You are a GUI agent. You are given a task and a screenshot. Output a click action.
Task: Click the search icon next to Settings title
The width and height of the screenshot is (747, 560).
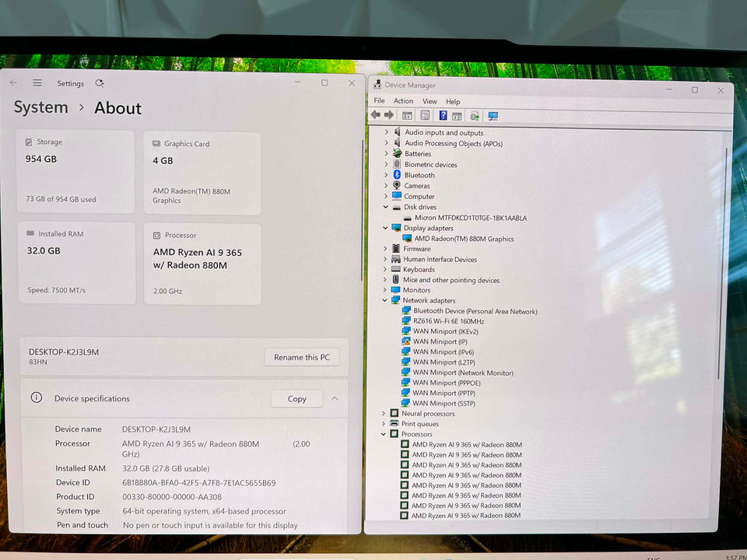[x=100, y=83]
